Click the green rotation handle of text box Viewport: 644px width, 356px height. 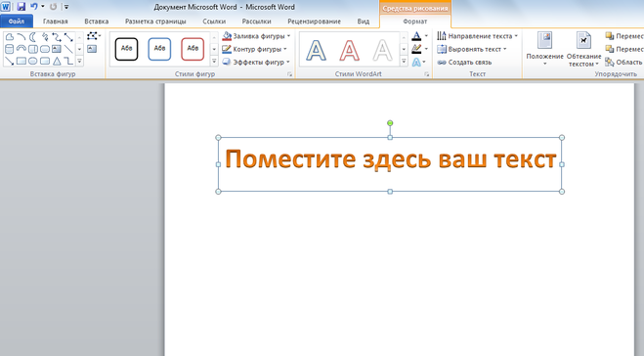[x=390, y=123]
